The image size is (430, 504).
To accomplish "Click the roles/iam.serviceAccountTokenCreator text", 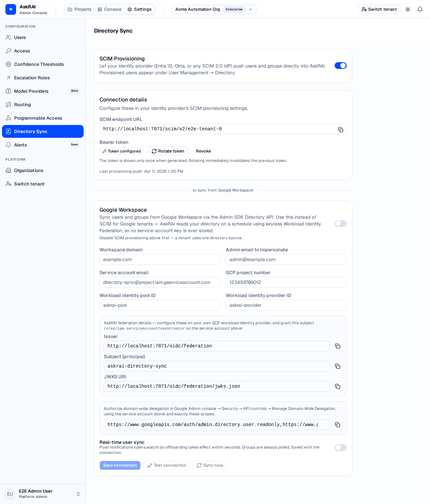I will (144, 329).
